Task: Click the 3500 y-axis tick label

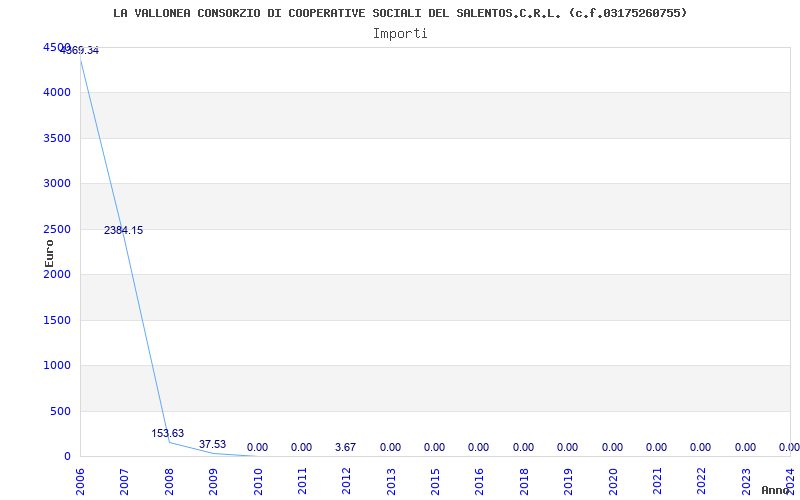Action: pos(57,138)
